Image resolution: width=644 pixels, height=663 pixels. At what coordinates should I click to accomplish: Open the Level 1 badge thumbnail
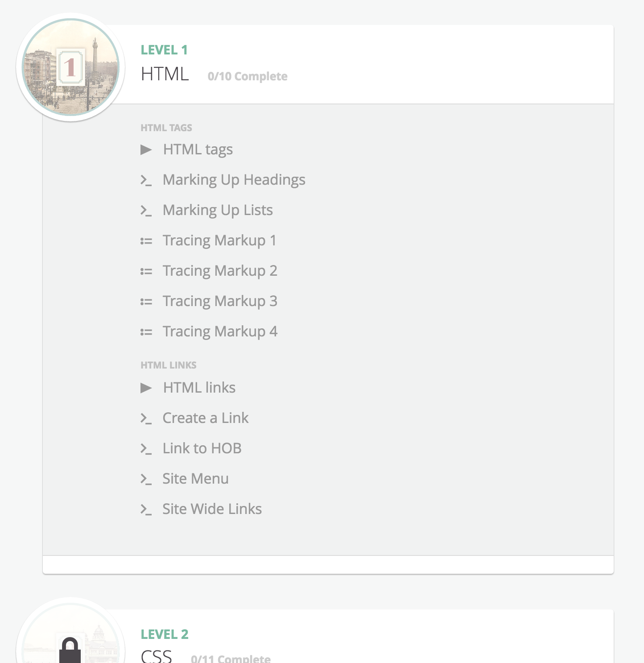70,67
